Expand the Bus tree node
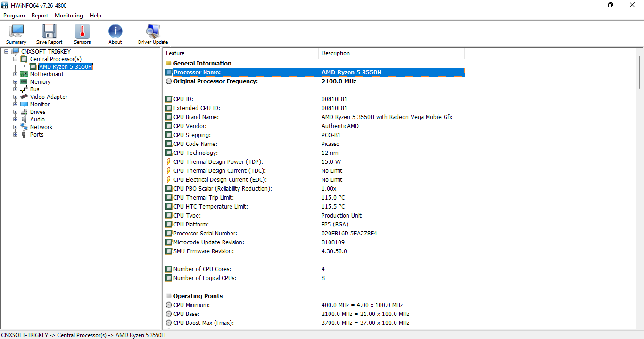The image size is (644, 339). click(16, 89)
